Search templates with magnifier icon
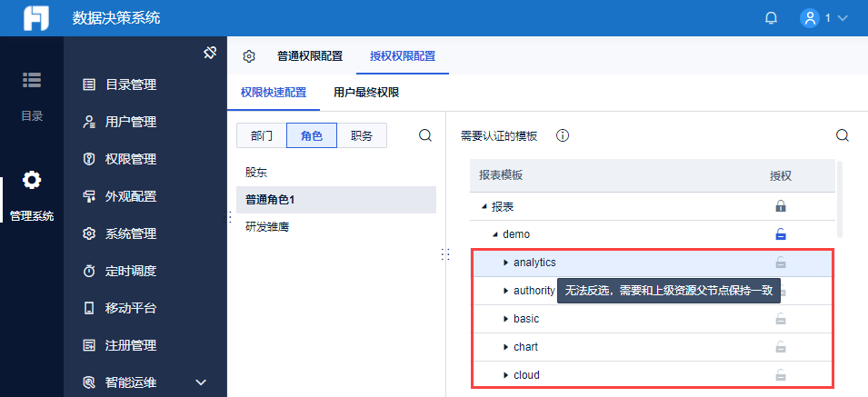Viewport: 868px width, 397px height. [x=842, y=135]
